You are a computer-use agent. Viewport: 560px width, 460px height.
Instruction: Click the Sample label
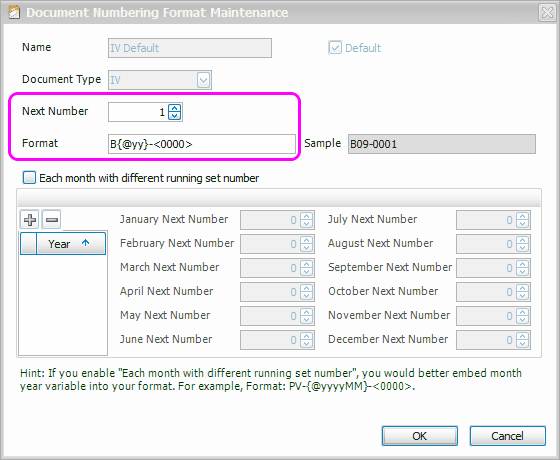point(322,143)
